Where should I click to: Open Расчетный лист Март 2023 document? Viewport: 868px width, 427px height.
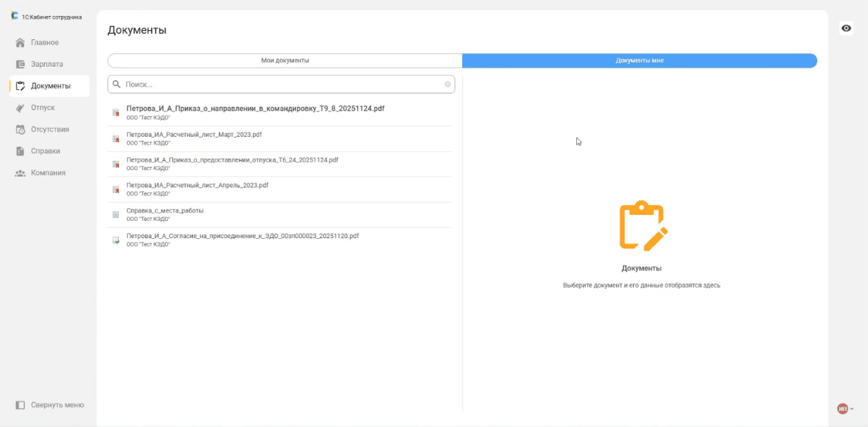click(x=194, y=134)
